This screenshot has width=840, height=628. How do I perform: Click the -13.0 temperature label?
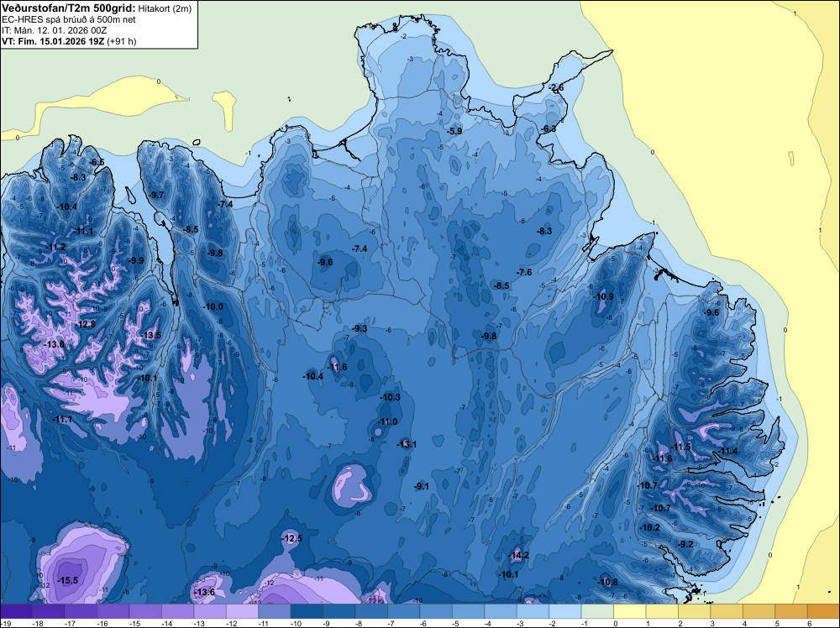tap(54, 344)
